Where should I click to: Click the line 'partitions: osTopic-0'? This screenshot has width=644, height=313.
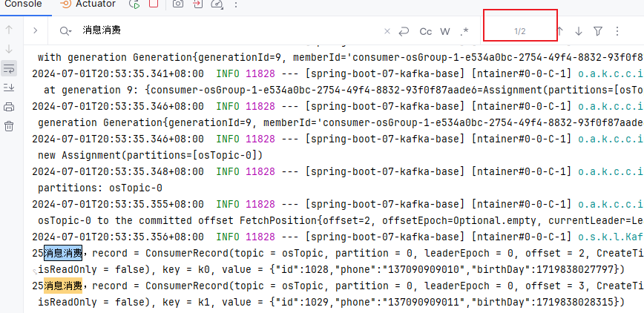tap(100, 188)
